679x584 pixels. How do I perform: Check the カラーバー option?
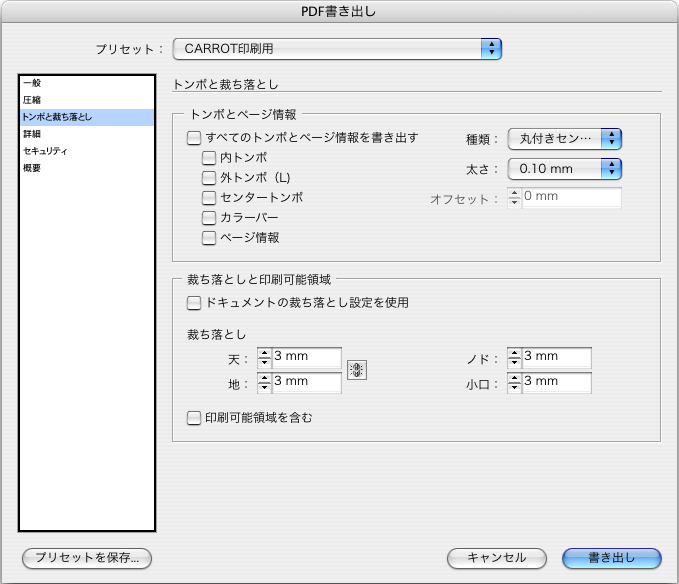(209, 218)
